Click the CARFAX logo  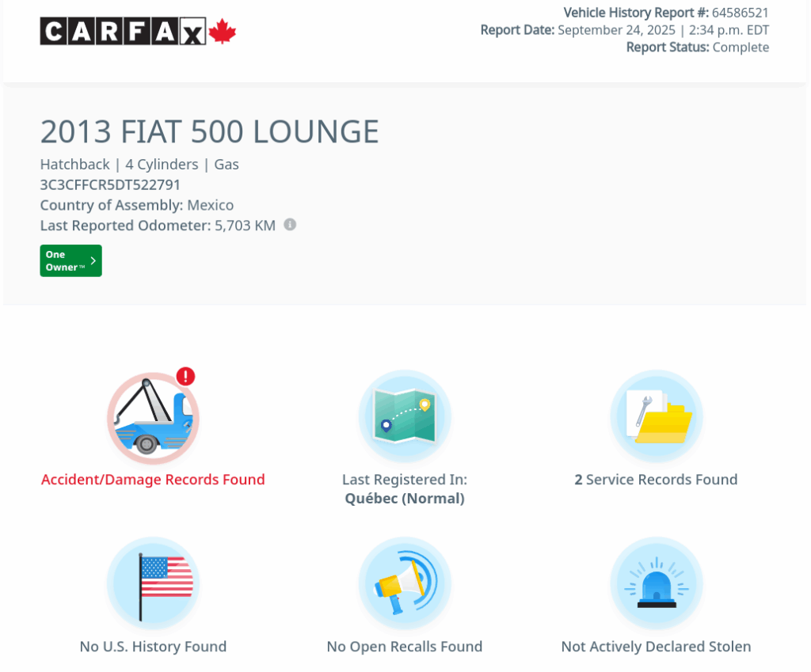coord(124,32)
